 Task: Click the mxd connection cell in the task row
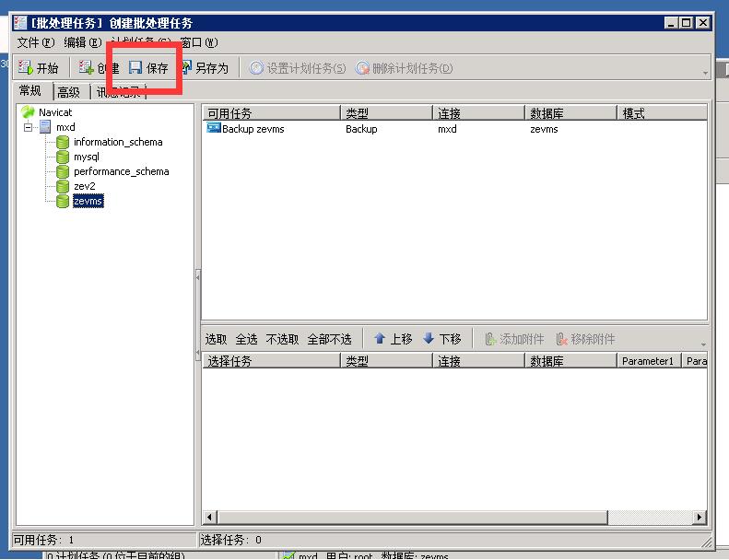[x=447, y=129]
